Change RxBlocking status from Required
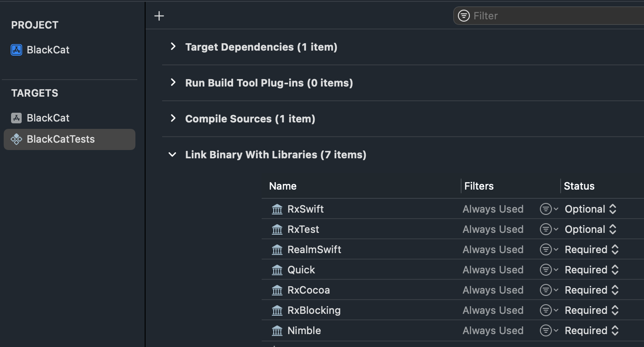The width and height of the screenshot is (644, 347). click(x=592, y=311)
